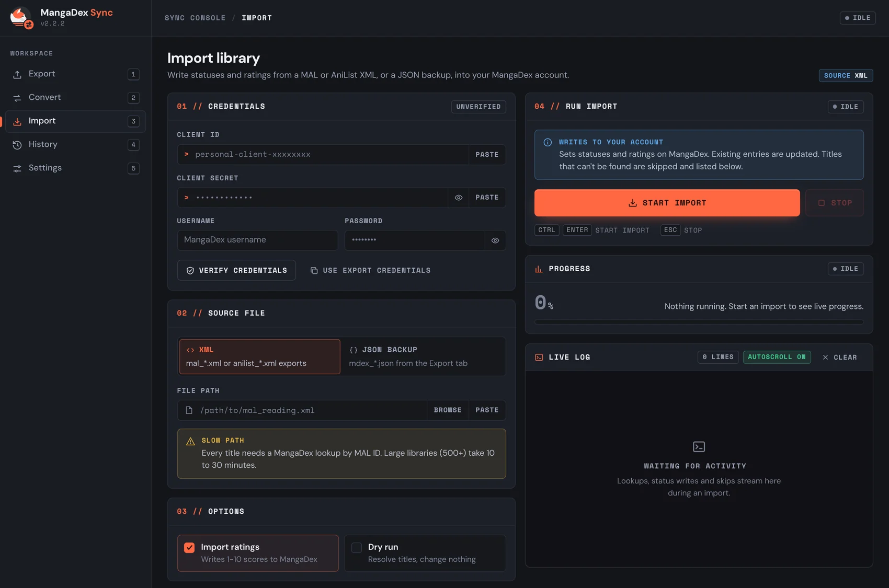The image size is (889, 588).
Task: Open the Convert workspace item
Action: (75, 98)
